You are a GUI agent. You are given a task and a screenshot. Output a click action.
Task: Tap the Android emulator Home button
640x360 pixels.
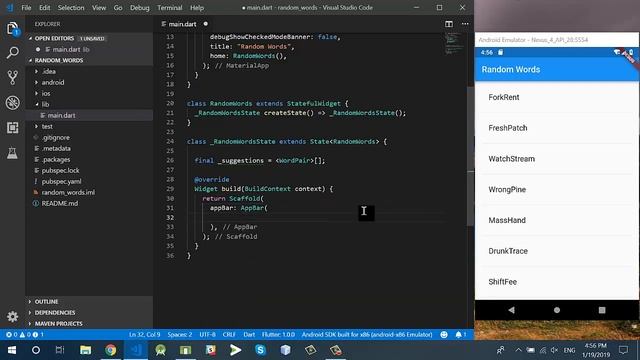coord(557,310)
